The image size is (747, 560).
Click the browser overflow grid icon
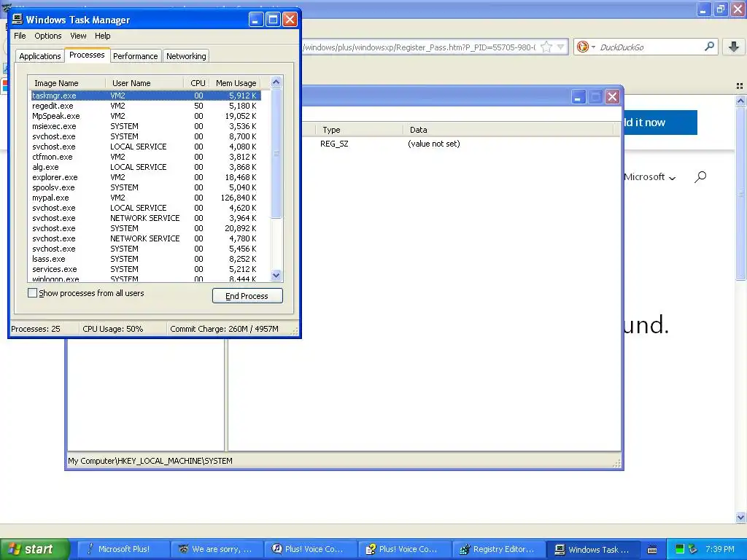tap(740, 86)
